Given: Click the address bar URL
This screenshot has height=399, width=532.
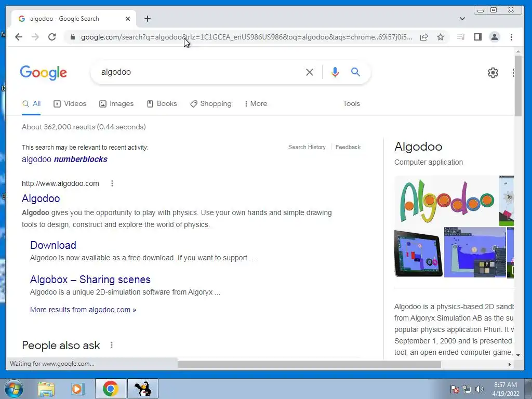Looking at the screenshot, I should [x=247, y=37].
